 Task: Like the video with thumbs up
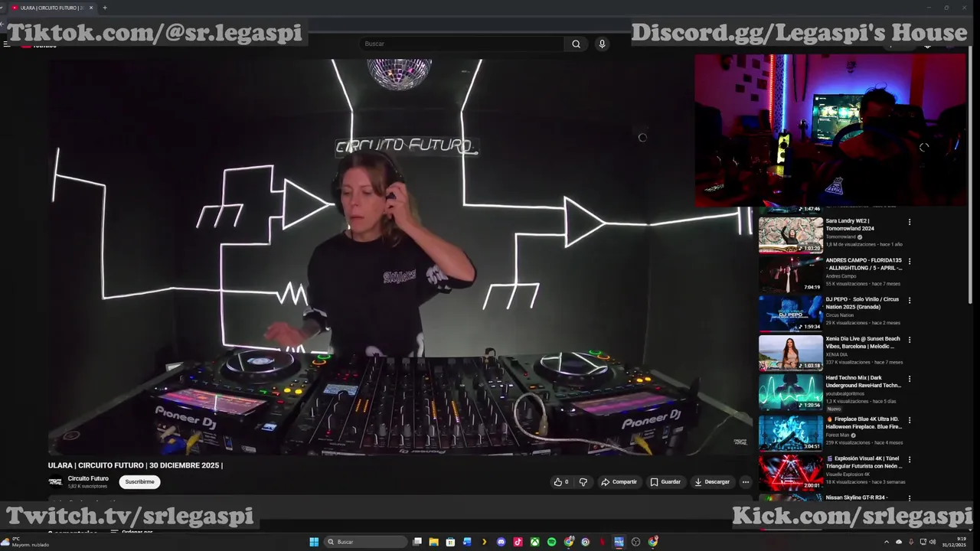561,482
